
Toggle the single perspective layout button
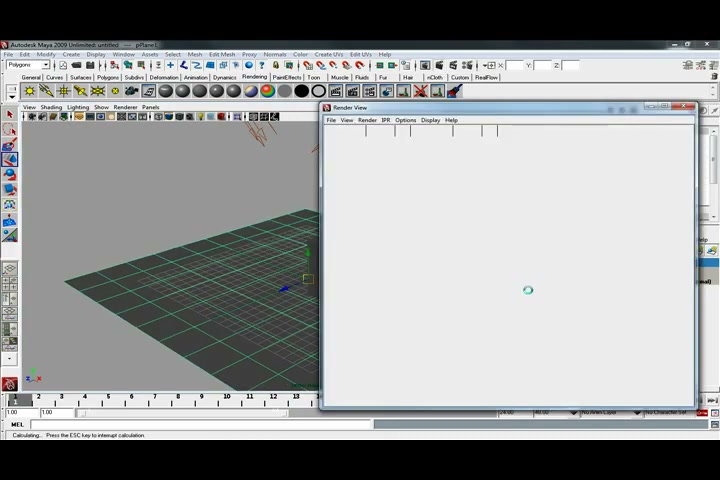10,268
